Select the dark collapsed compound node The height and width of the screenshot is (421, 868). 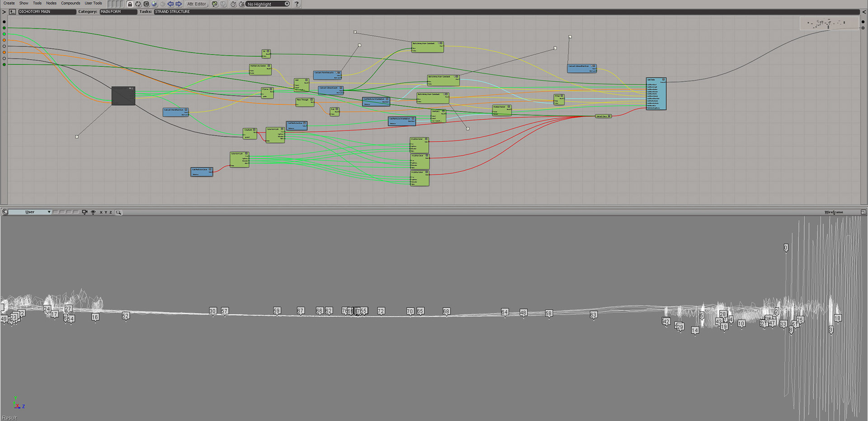pos(123,96)
